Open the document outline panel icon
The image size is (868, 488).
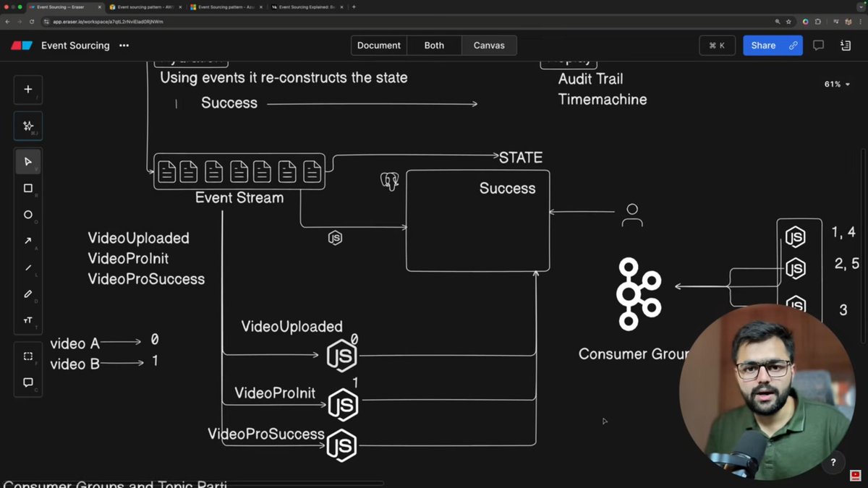coord(846,46)
